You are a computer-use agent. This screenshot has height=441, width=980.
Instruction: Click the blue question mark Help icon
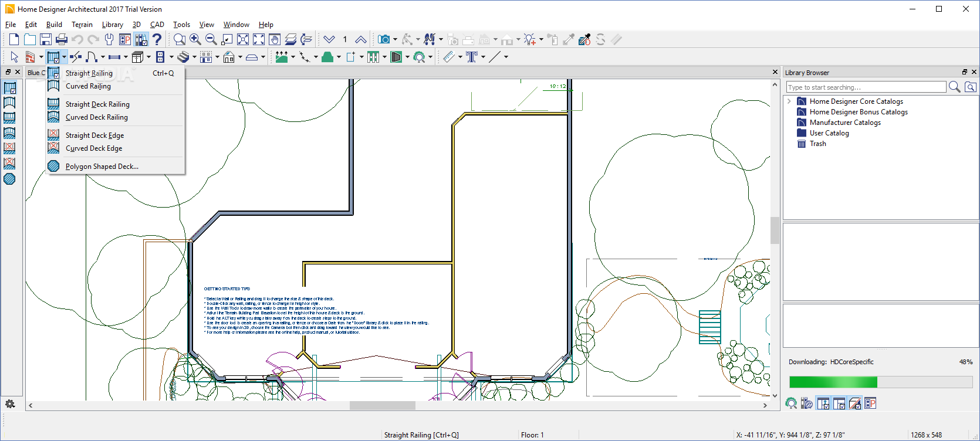pos(157,39)
